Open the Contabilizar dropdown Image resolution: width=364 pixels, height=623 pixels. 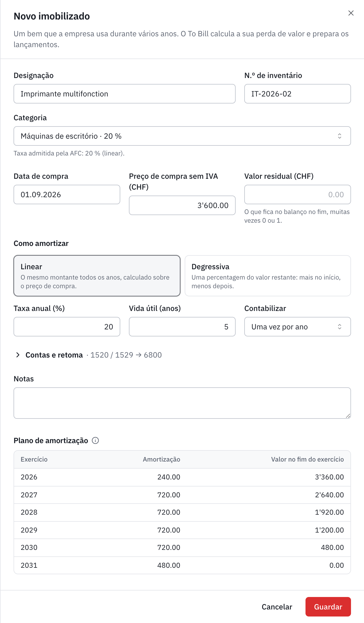pyautogui.click(x=297, y=327)
